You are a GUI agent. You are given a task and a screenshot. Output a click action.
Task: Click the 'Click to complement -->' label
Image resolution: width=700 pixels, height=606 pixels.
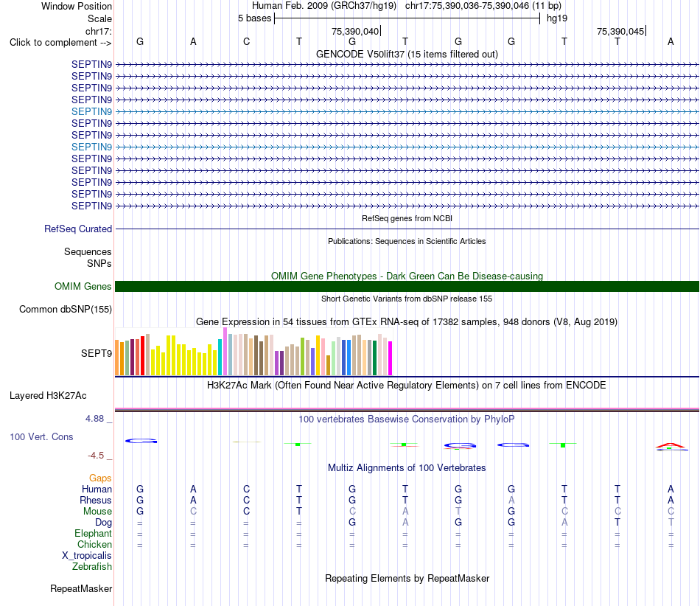tap(60, 43)
